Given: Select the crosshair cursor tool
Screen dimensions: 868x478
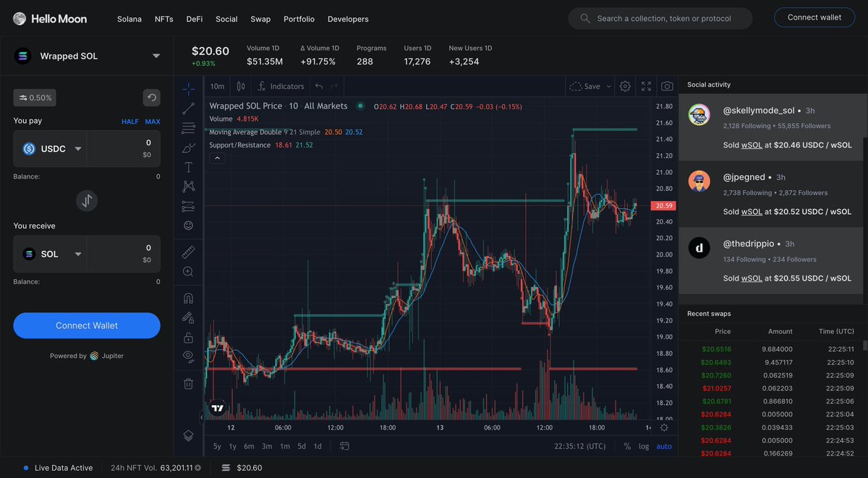Looking at the screenshot, I should pyautogui.click(x=188, y=89).
